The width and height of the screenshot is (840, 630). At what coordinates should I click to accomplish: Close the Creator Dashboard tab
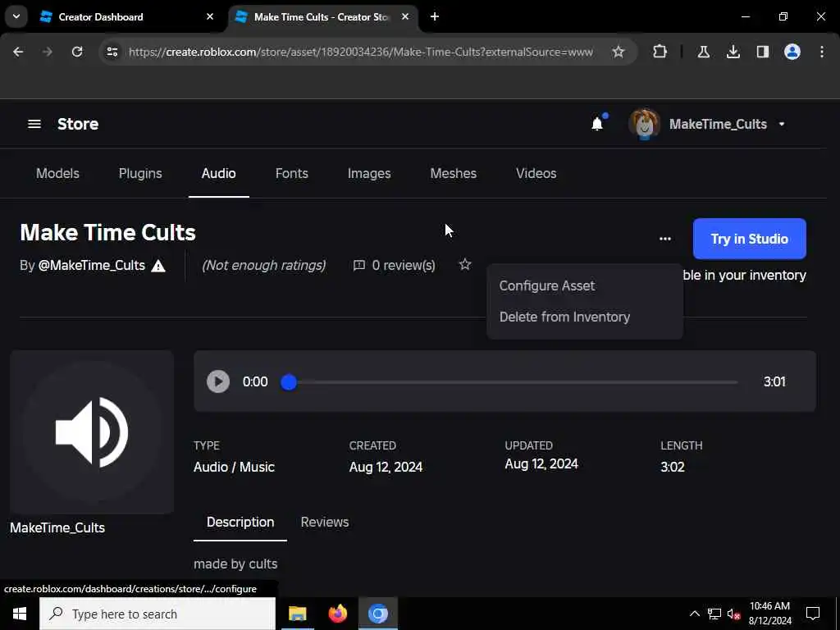click(210, 16)
